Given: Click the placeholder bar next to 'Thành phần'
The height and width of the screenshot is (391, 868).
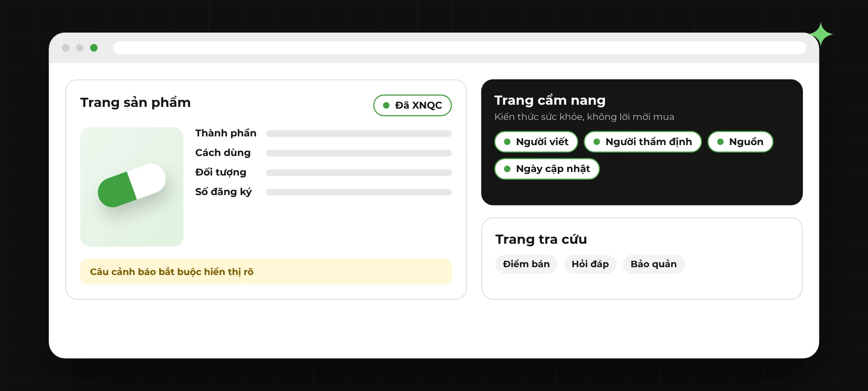Looking at the screenshot, I should click(x=359, y=133).
